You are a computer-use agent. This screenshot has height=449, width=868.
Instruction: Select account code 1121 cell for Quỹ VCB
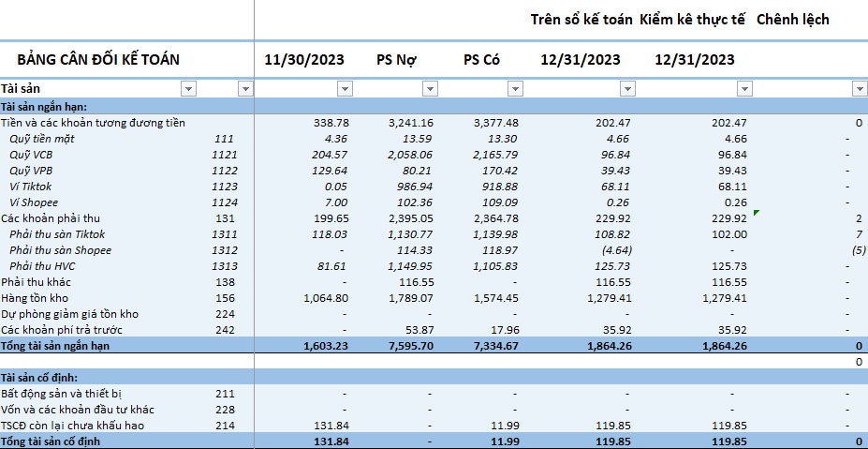pyautogui.click(x=225, y=155)
